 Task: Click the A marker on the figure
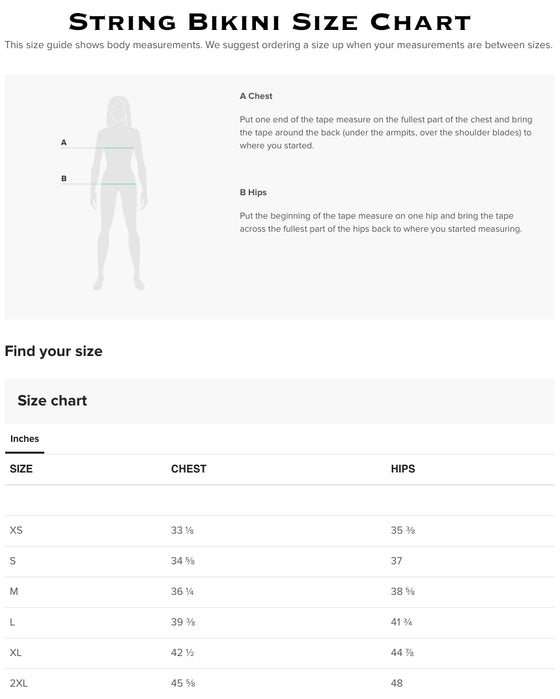[x=64, y=142]
